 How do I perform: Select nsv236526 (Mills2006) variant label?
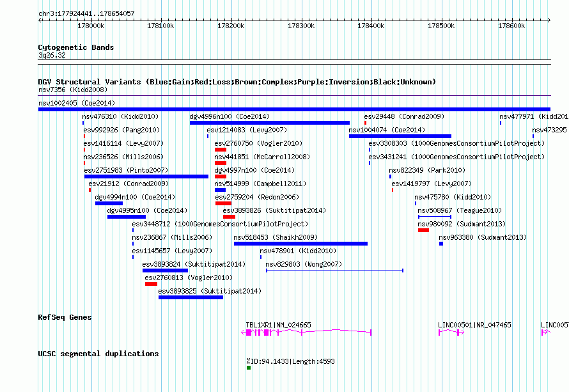(x=123, y=157)
